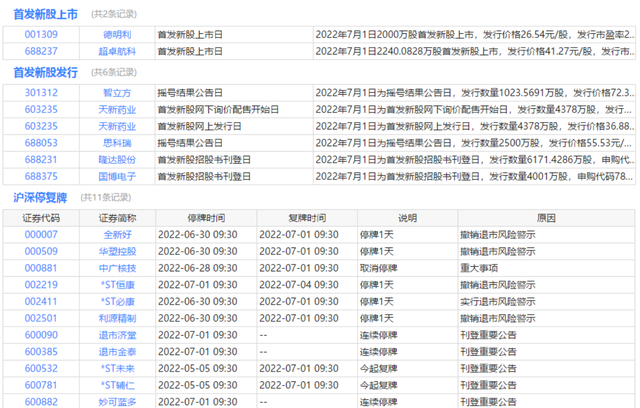
Task: Click code 603235 in 首发新股网上发行日 row
Action: [x=41, y=126]
